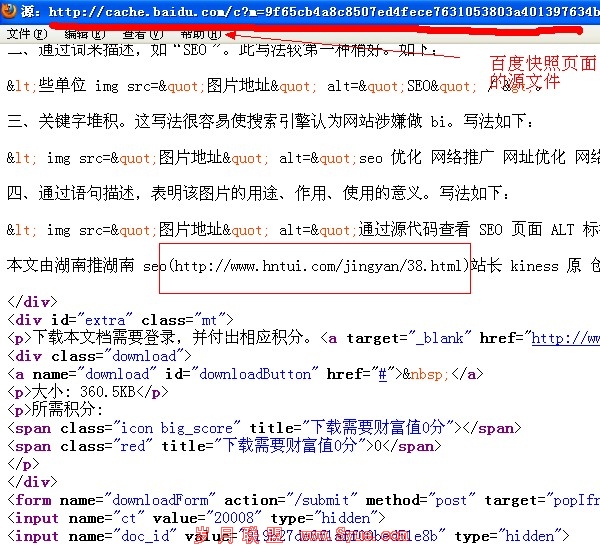Click the </div> tag above the form line
Screen dimensions: 600x545
[32, 482]
